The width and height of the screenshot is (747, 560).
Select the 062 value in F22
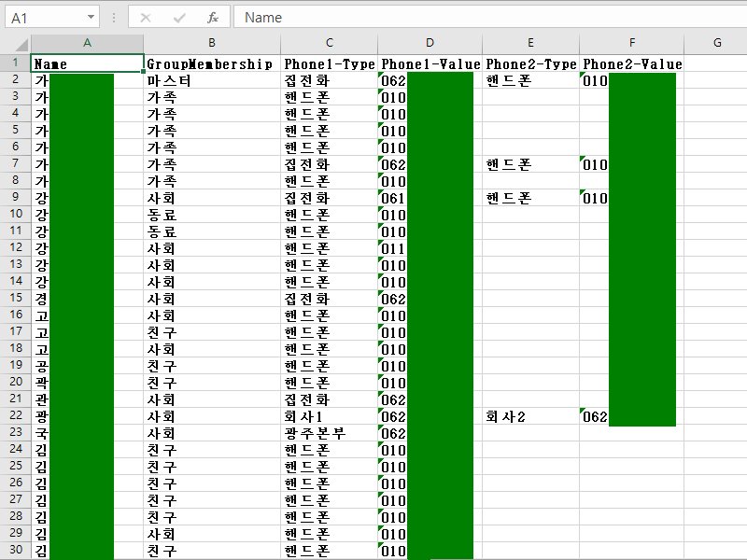point(632,416)
